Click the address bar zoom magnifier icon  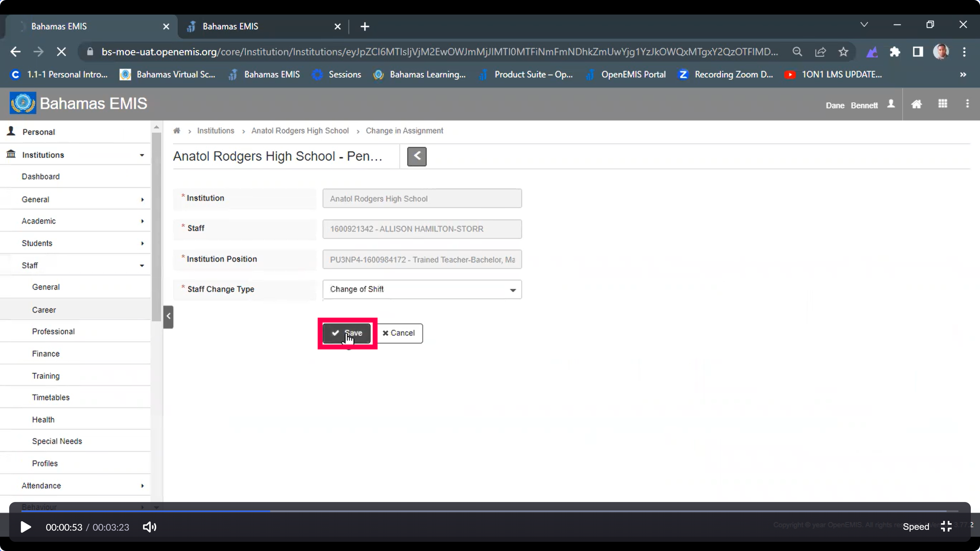coord(797,52)
